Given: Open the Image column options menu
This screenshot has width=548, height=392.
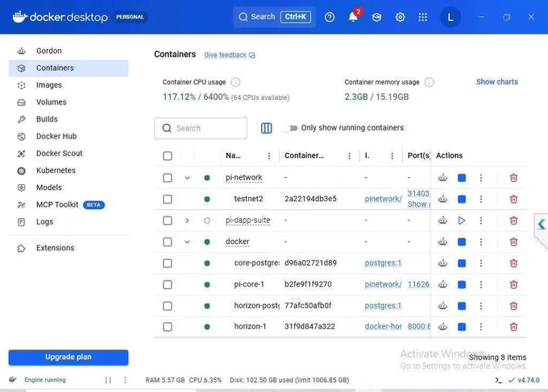Looking at the screenshot, I should (x=392, y=155).
